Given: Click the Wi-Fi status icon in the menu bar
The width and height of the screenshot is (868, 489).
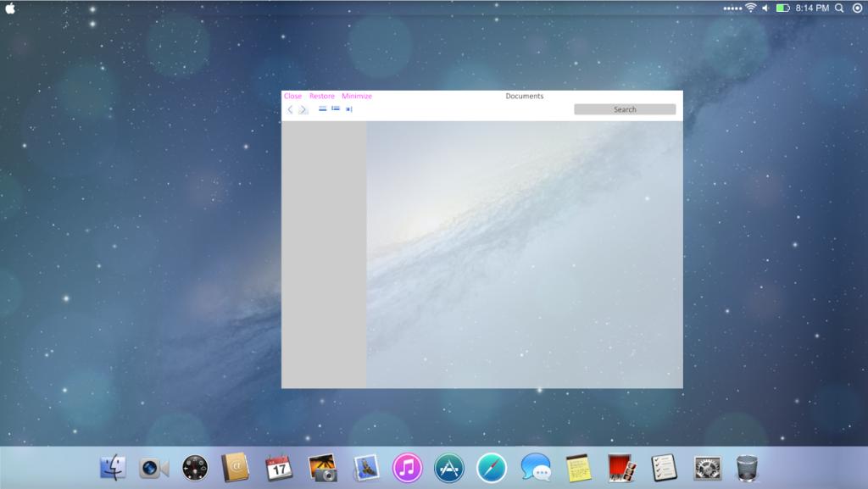Looking at the screenshot, I should pos(751,8).
